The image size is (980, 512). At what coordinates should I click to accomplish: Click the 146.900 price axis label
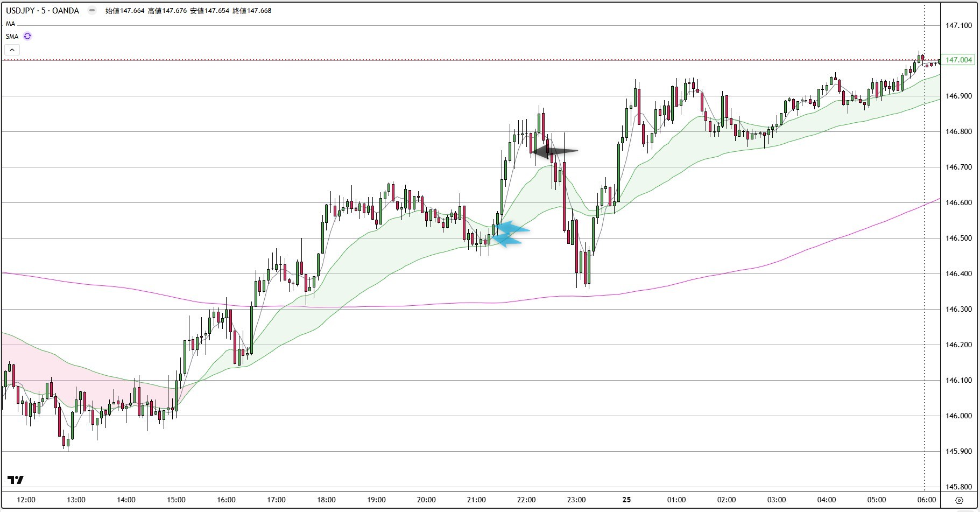959,96
